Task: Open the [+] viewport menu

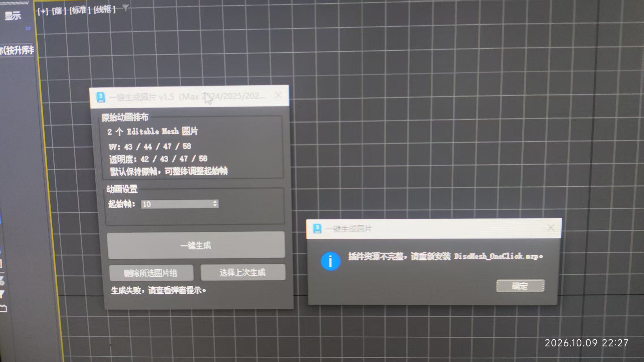Action: tap(43, 11)
